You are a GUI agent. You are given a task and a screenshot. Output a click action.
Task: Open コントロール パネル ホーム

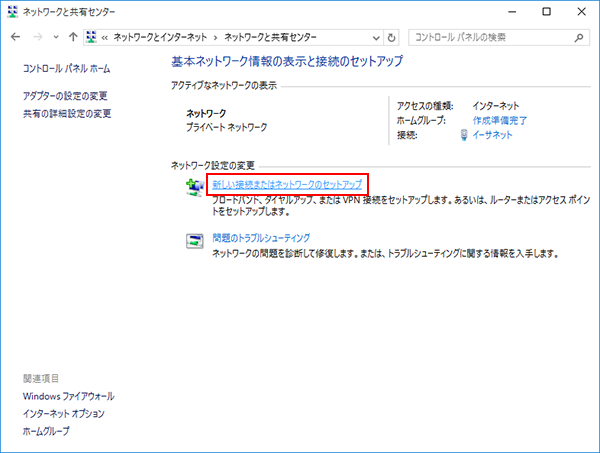coord(66,69)
